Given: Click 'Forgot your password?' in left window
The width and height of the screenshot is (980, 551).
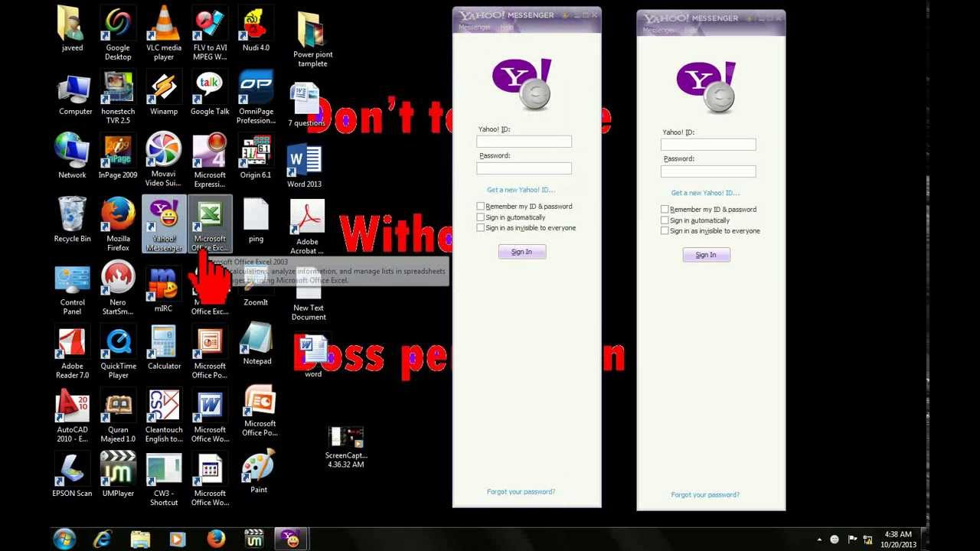Looking at the screenshot, I should [521, 492].
